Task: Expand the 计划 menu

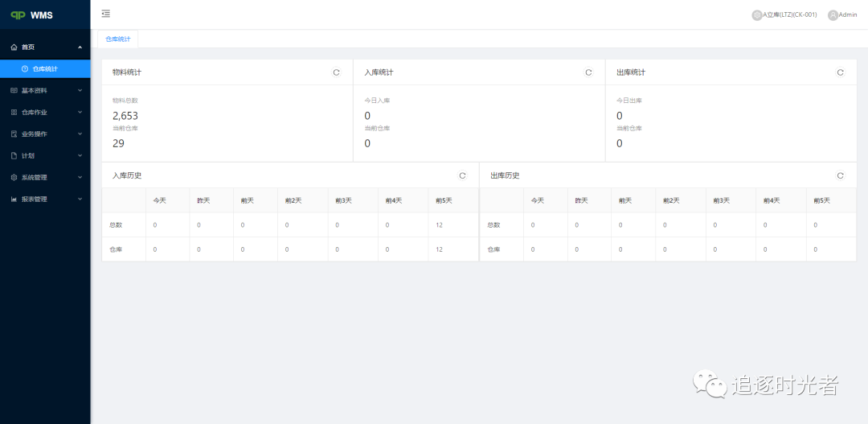Action: [x=45, y=156]
